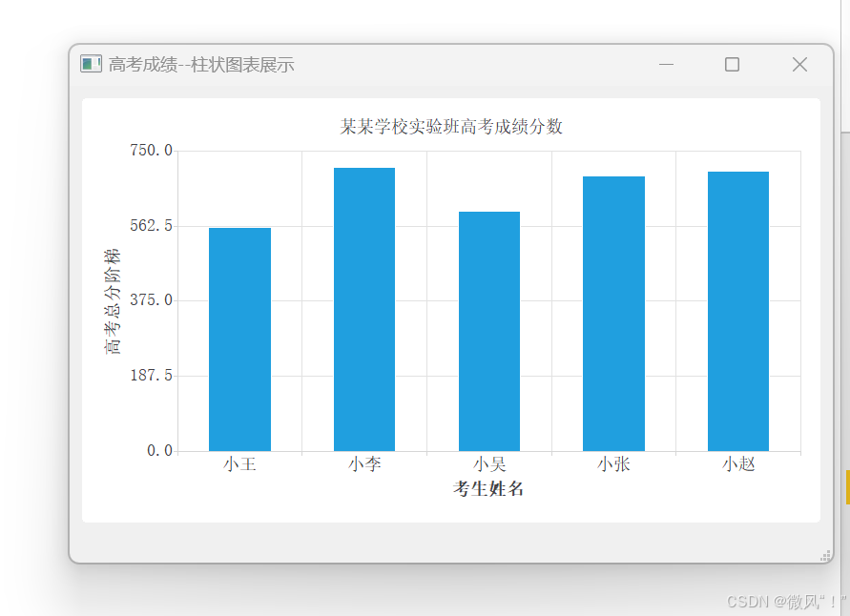
Task: Select the bar representing 小吴's score
Action: pyautogui.click(x=488, y=329)
